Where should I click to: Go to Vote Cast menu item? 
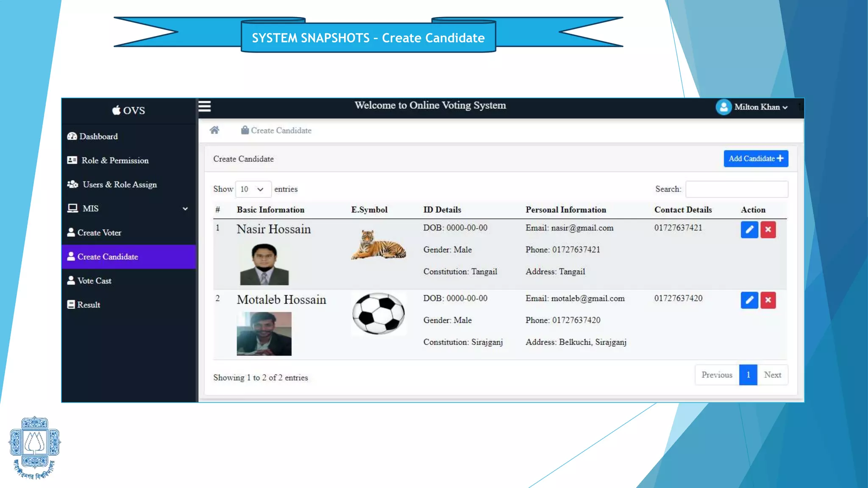click(94, 281)
